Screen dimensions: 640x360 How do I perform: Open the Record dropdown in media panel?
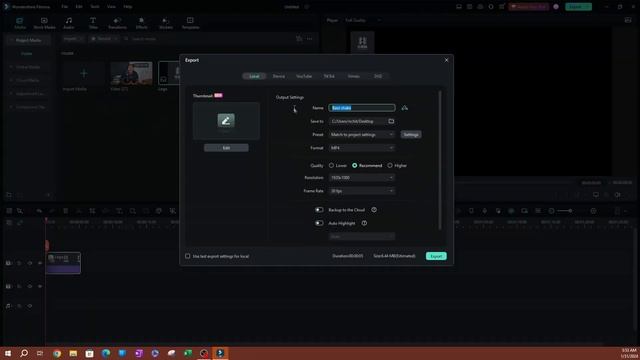[x=104, y=39]
